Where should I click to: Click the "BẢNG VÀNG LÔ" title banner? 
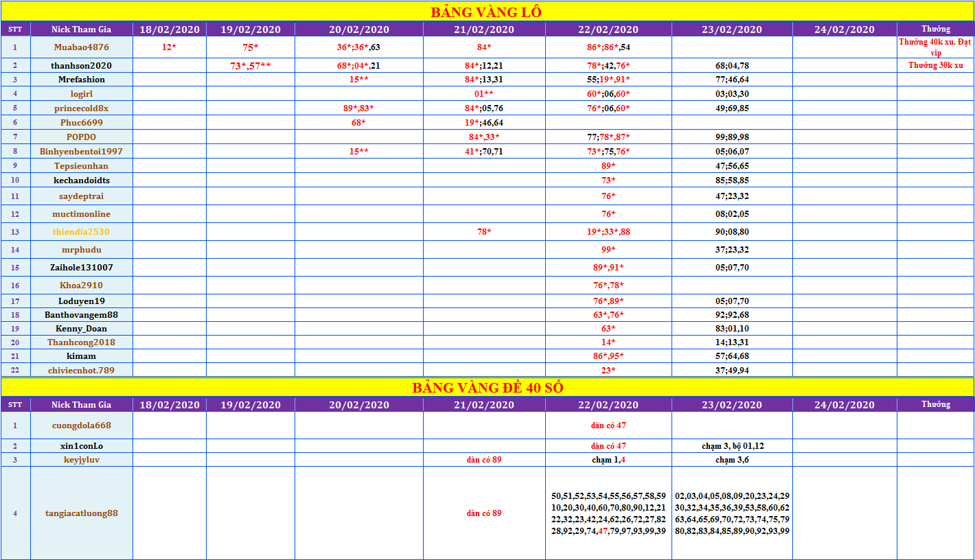(x=487, y=12)
